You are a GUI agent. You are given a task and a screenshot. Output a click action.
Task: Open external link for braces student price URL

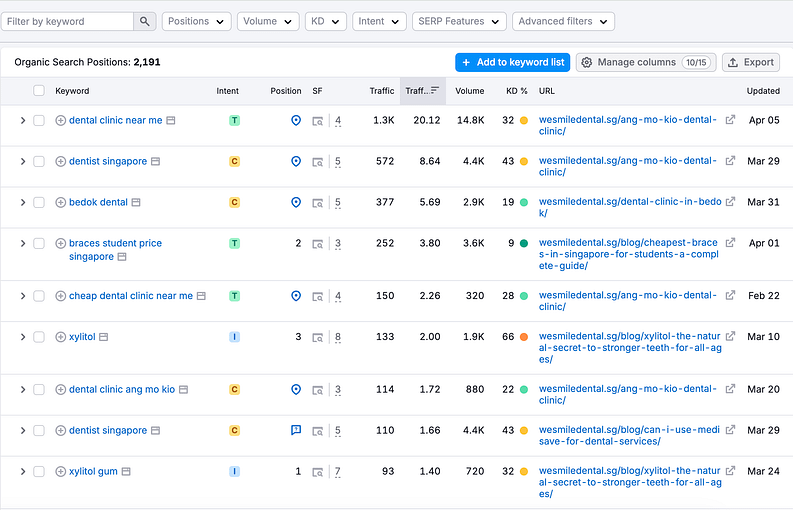coord(730,243)
